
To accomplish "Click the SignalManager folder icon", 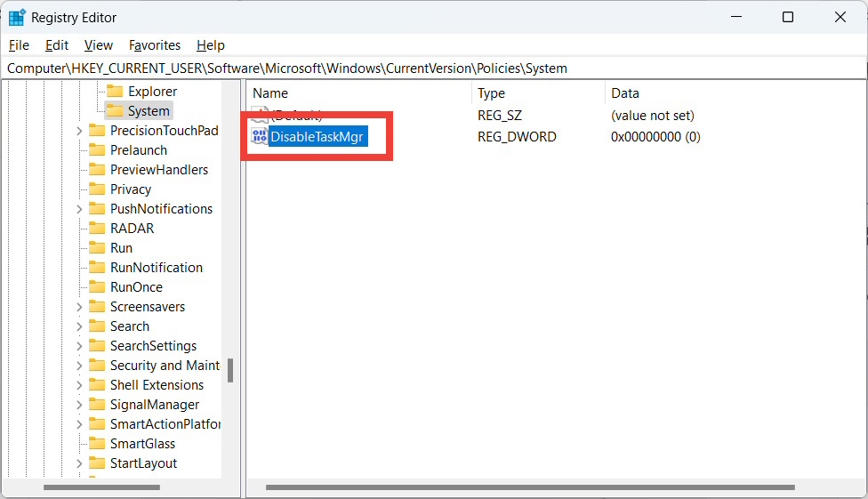I will [x=97, y=405].
